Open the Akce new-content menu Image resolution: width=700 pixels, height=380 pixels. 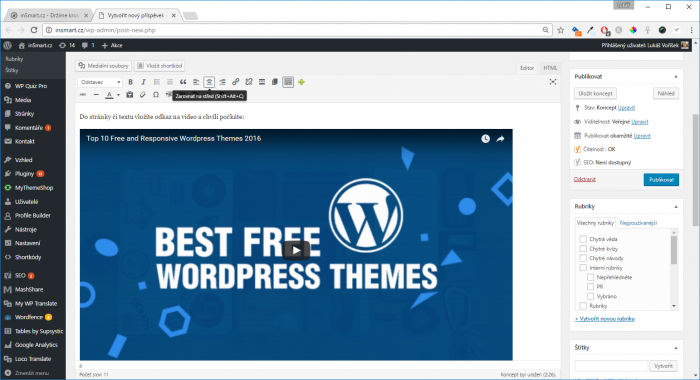[x=112, y=45]
